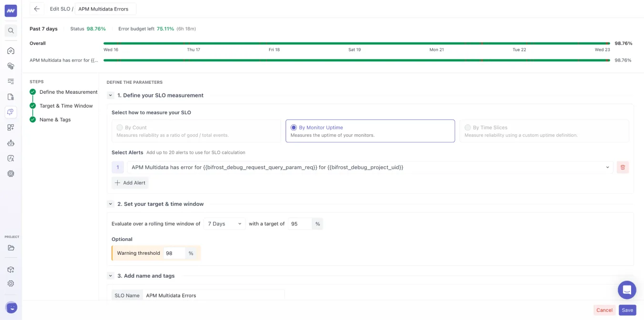
Task: Open the 7 Days time window dropdown
Action: 225,224
